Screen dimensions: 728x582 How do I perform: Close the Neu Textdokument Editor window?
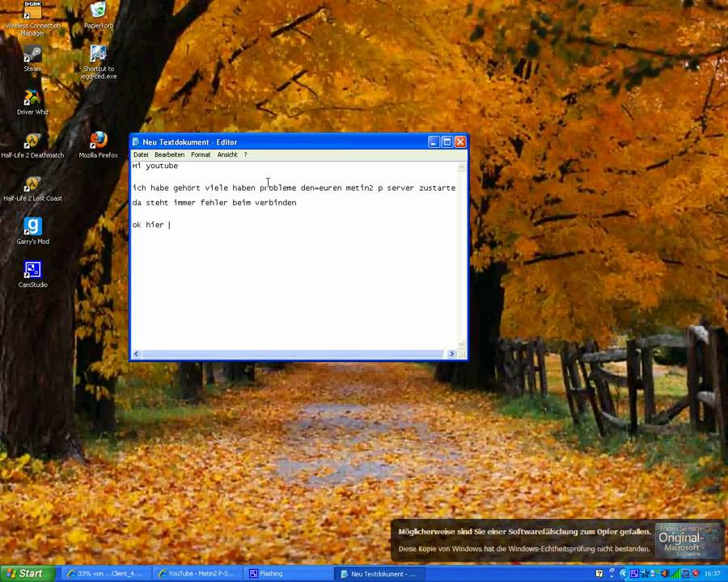coord(460,142)
